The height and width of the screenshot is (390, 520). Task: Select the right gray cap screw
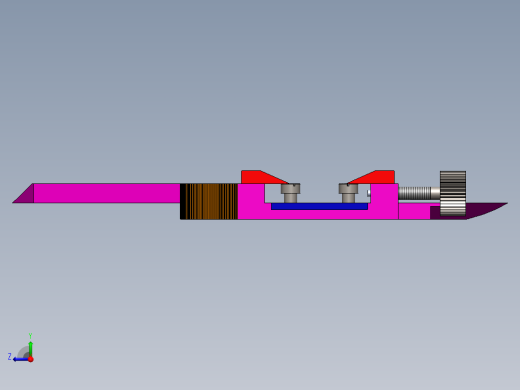[x=348, y=193]
